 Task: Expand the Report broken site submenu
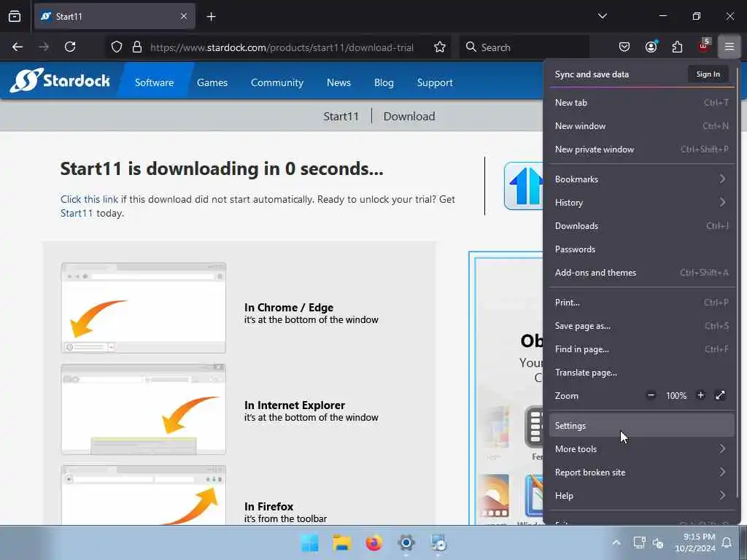click(642, 472)
